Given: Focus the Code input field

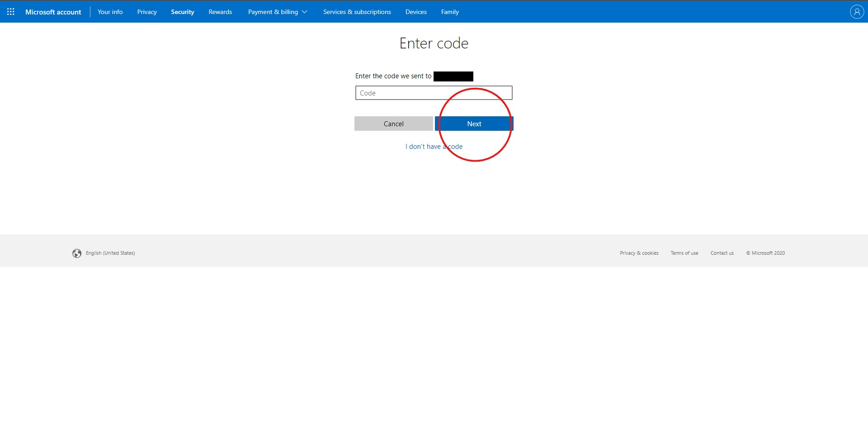Looking at the screenshot, I should (x=434, y=93).
